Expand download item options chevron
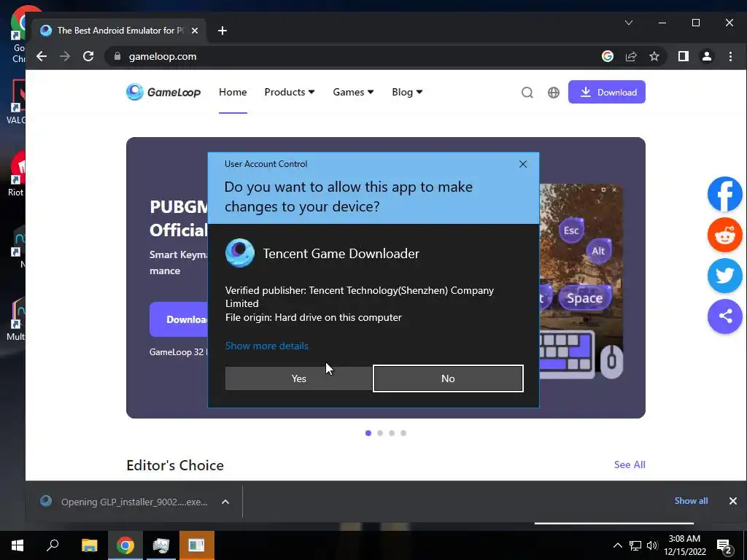This screenshot has height=560, width=747. (x=225, y=502)
